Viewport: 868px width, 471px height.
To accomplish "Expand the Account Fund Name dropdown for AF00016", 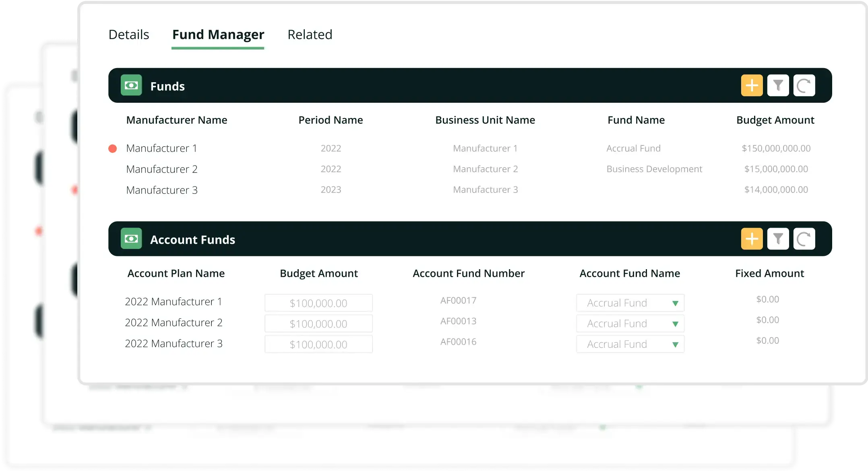I will click(674, 343).
